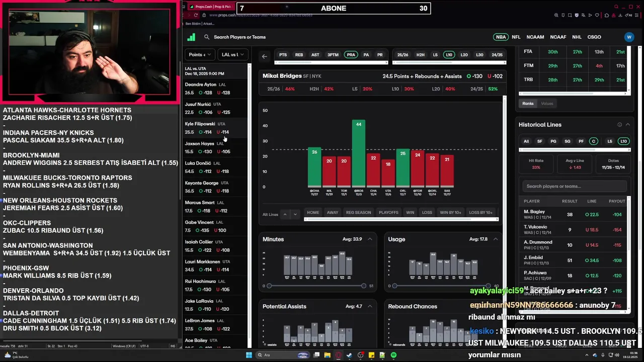Screen dimensions: 644x362
Task: Select LeBron James in the player list
Action: click(x=216, y=324)
